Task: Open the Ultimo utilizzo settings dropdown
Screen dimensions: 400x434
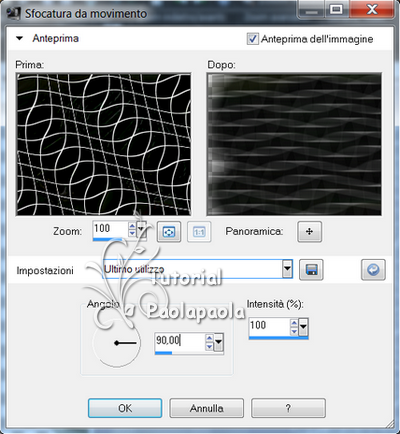Action: click(x=287, y=269)
